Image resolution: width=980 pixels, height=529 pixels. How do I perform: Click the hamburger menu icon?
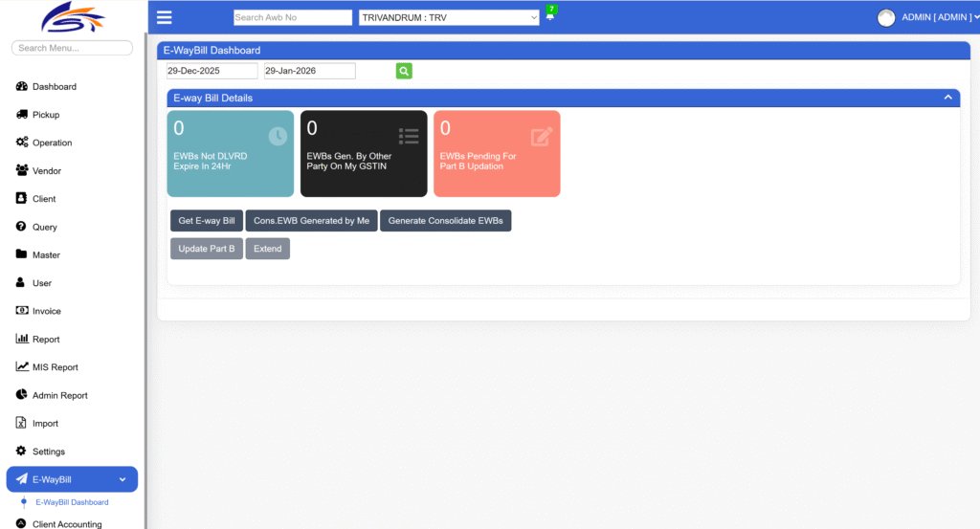pyautogui.click(x=164, y=17)
